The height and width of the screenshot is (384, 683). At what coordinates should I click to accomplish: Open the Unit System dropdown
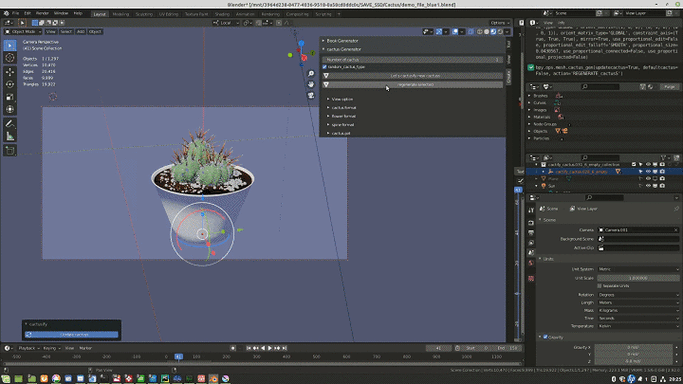(638, 269)
